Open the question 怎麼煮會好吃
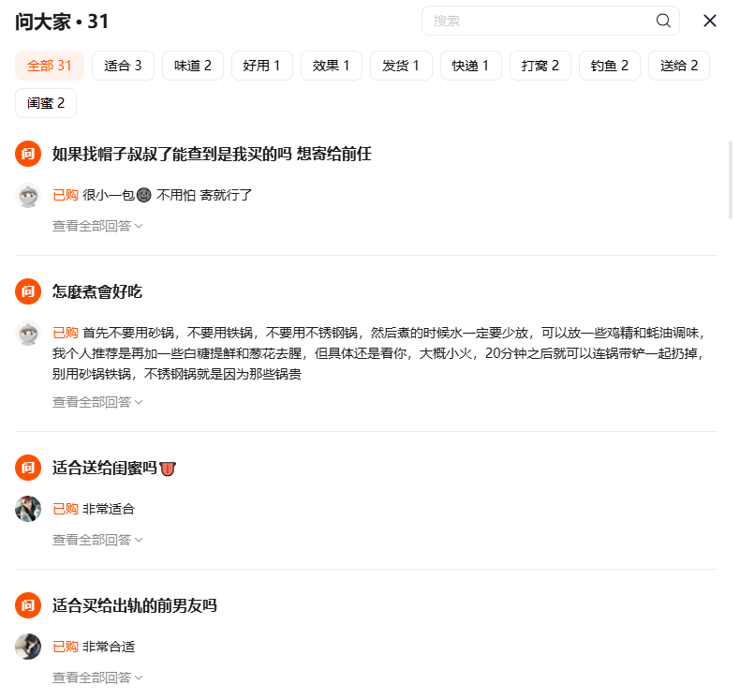 coord(97,291)
